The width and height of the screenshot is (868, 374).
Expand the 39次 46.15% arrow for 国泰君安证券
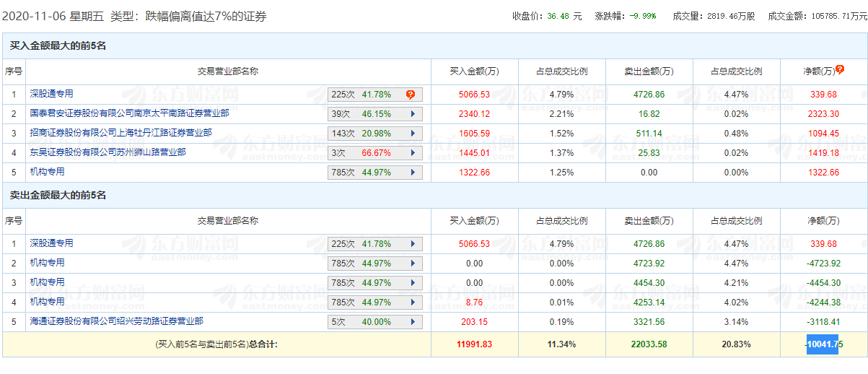tap(413, 114)
